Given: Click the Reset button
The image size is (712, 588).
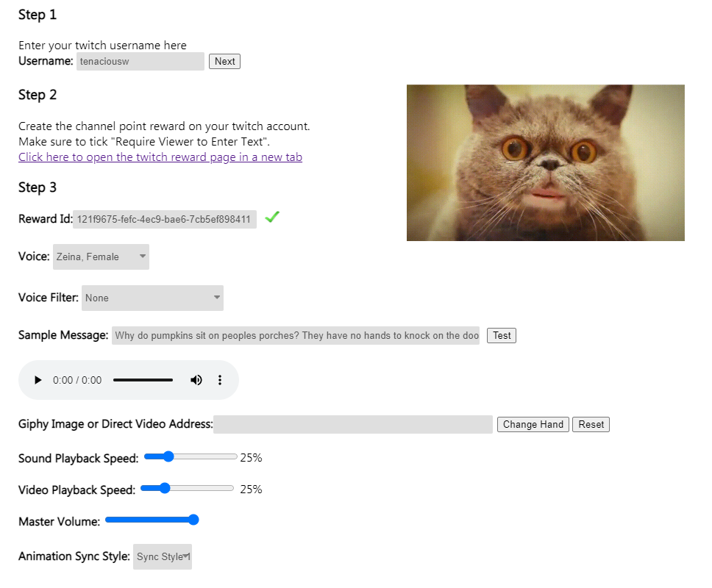Looking at the screenshot, I should (x=591, y=425).
